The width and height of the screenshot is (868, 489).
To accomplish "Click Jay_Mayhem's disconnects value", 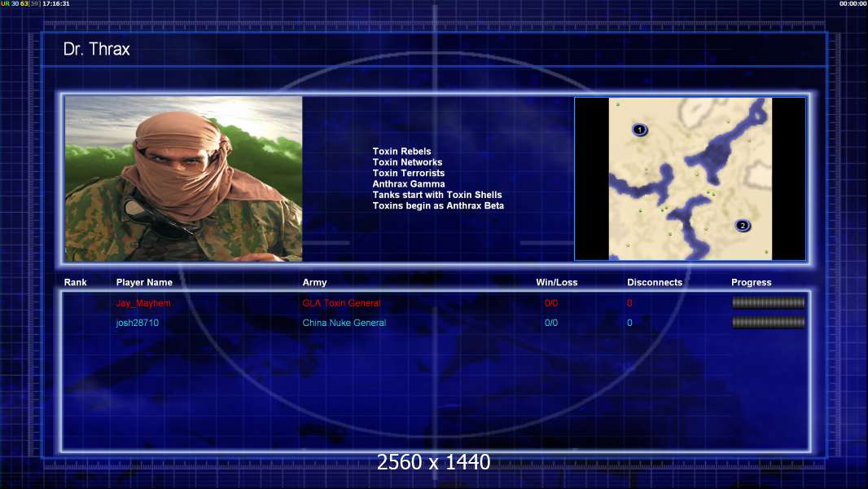I will tap(629, 303).
